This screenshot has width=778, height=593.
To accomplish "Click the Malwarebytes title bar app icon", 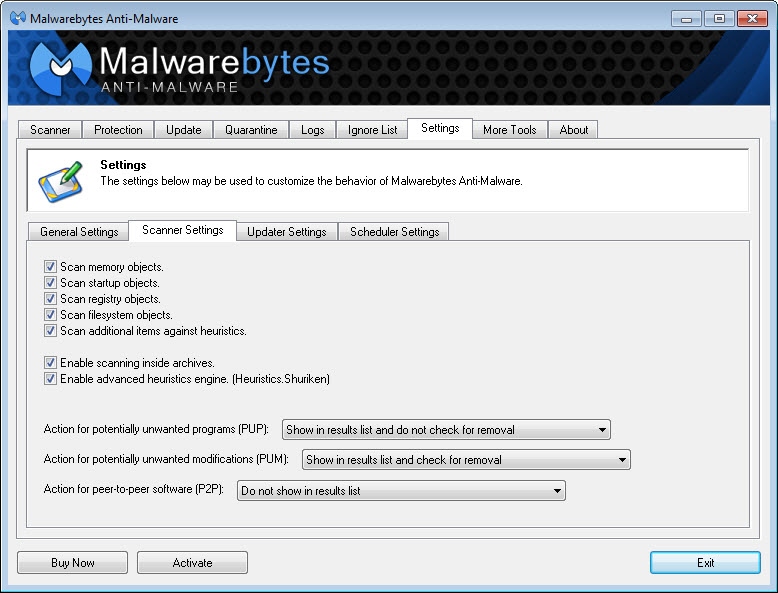I will pyautogui.click(x=18, y=18).
